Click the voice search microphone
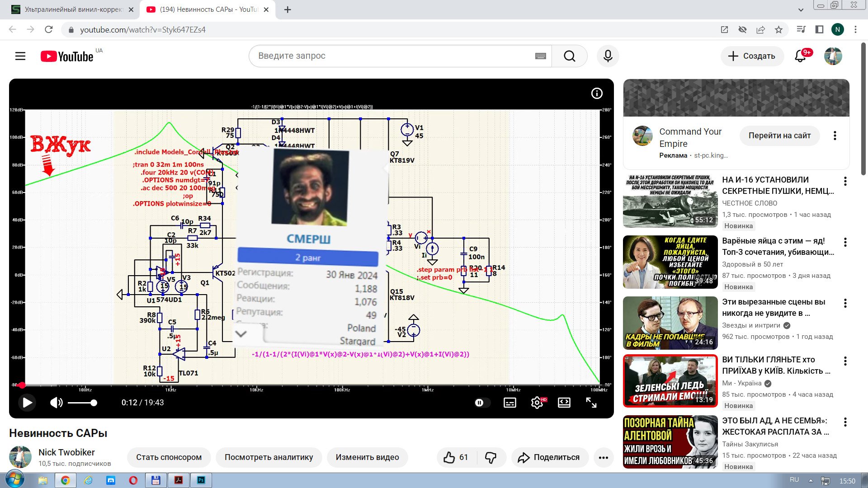The width and height of the screenshot is (868, 488). tap(608, 56)
